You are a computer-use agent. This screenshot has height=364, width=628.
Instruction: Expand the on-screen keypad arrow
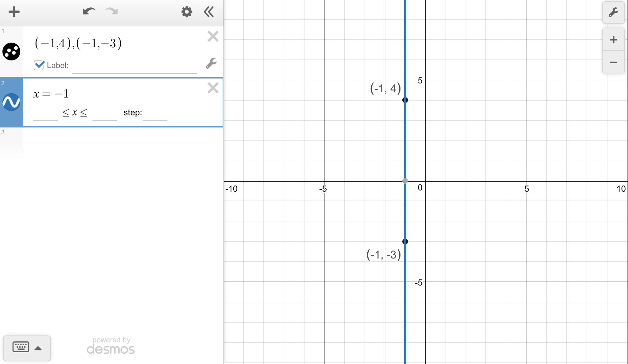[38, 348]
